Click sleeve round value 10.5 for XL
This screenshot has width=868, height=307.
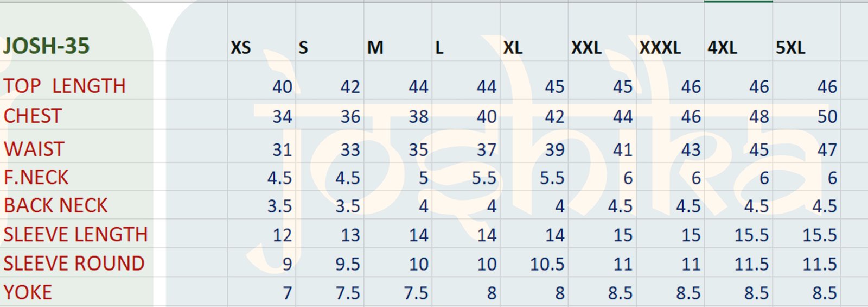tap(547, 264)
